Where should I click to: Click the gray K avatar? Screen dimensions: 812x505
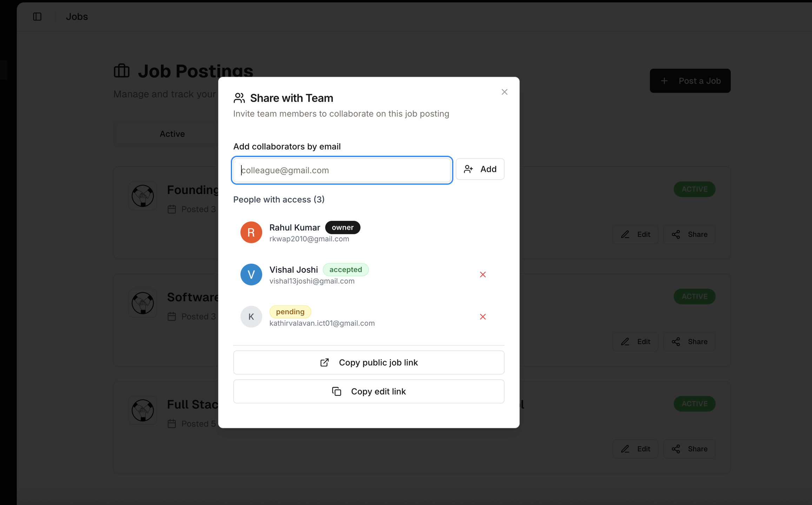tap(251, 317)
